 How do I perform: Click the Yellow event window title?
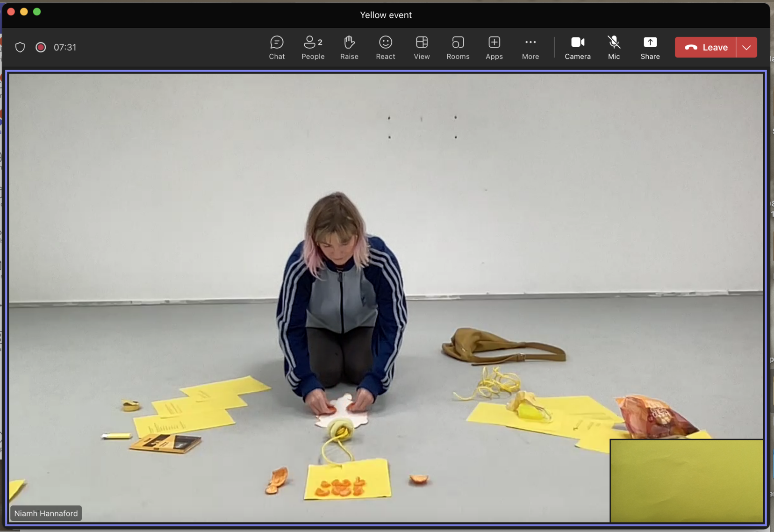[x=386, y=15]
